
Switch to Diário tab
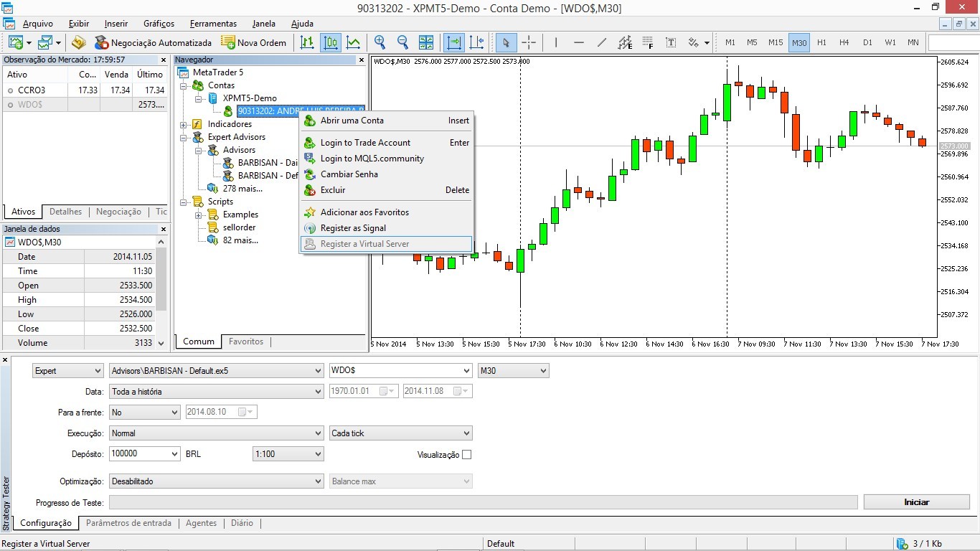pos(242,523)
